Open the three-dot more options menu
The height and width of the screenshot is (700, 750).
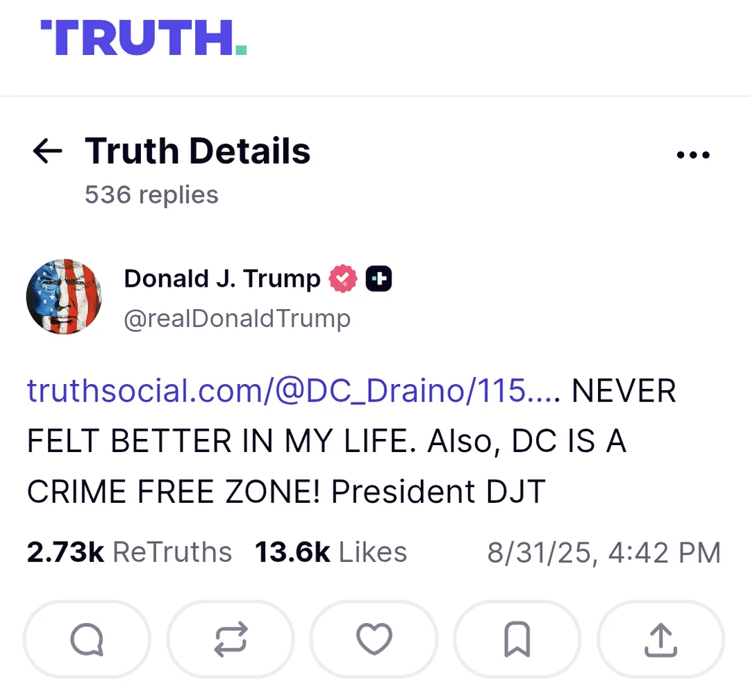693,154
